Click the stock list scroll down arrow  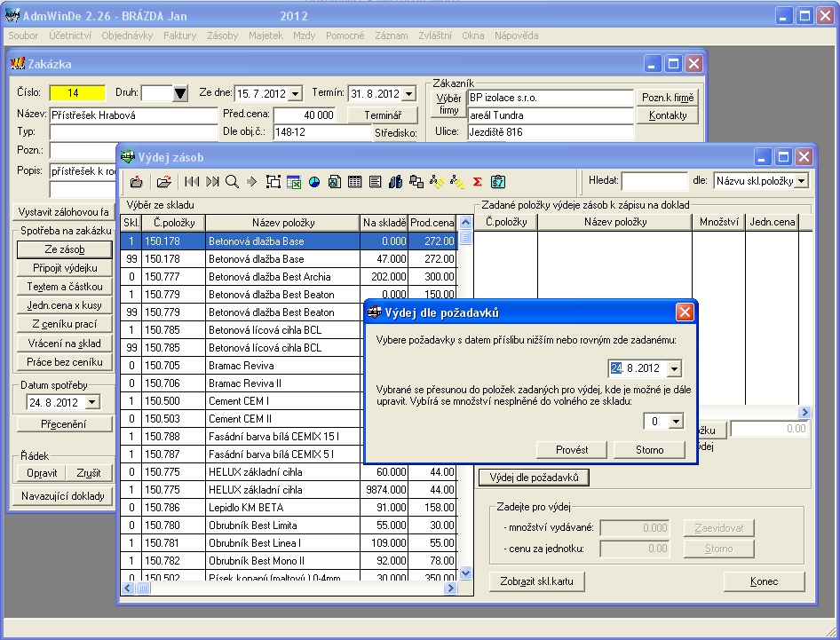(x=465, y=573)
